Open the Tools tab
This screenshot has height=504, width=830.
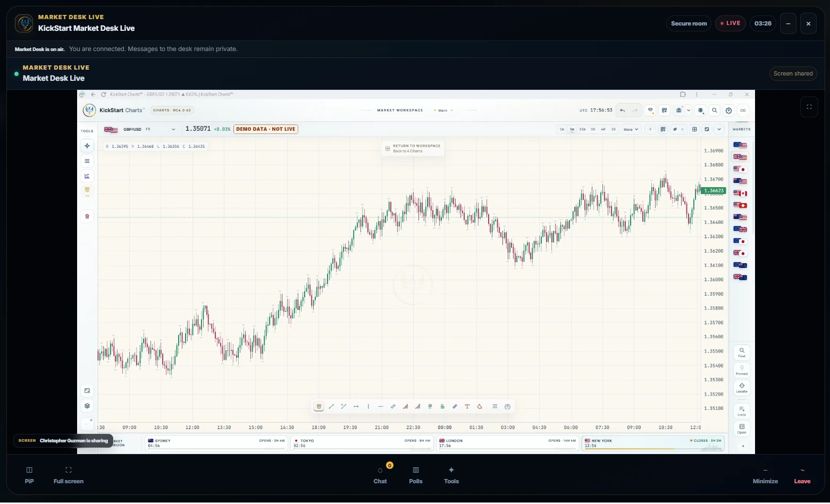point(451,475)
